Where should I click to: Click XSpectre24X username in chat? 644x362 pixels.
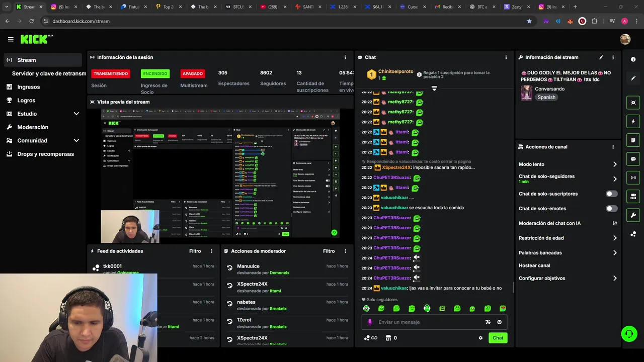tap(396, 167)
